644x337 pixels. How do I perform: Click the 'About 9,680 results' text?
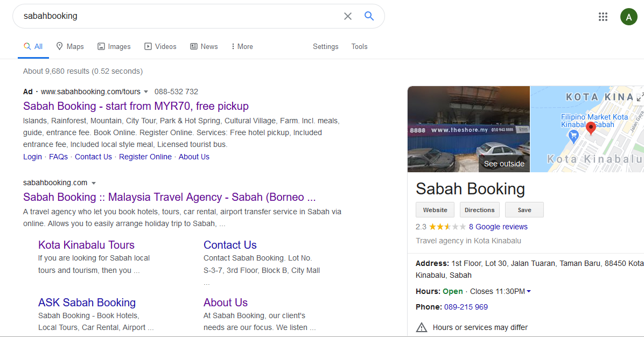[83, 71]
